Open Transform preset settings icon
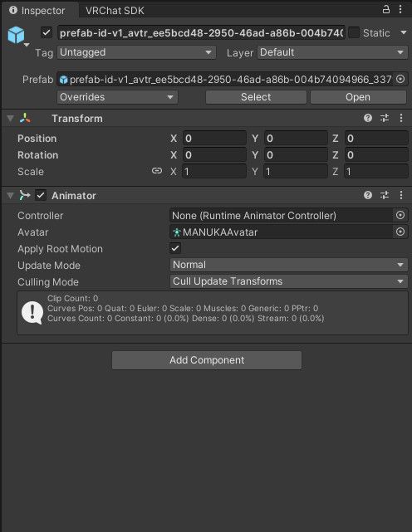 (x=385, y=118)
